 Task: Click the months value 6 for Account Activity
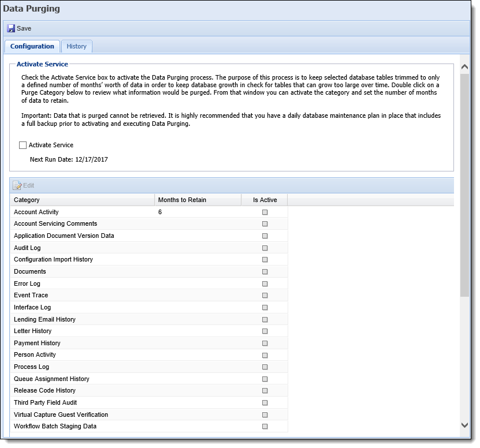pyautogui.click(x=160, y=212)
